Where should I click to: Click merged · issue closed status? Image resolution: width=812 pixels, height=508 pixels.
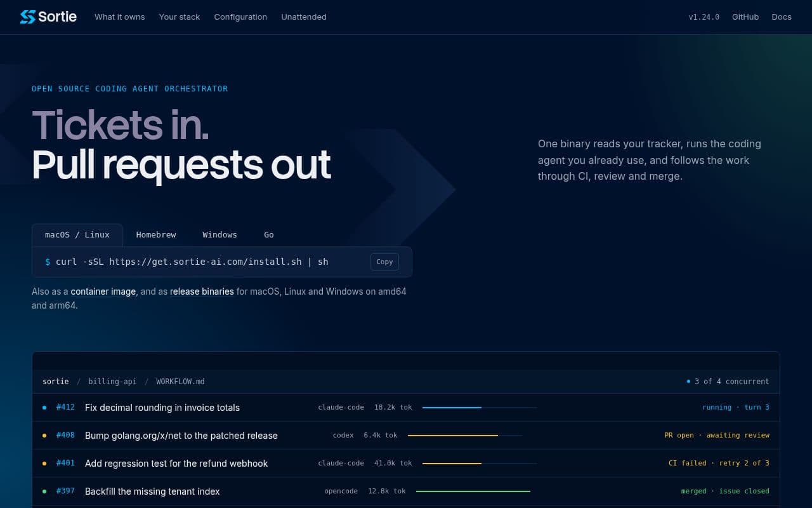click(725, 491)
